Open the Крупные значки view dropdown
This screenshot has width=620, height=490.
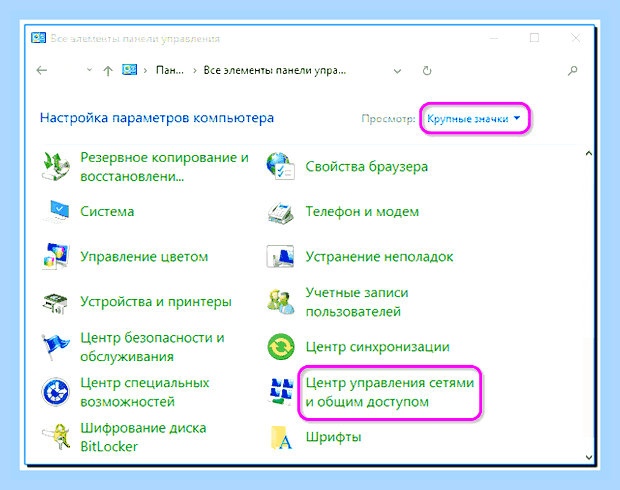tap(474, 119)
